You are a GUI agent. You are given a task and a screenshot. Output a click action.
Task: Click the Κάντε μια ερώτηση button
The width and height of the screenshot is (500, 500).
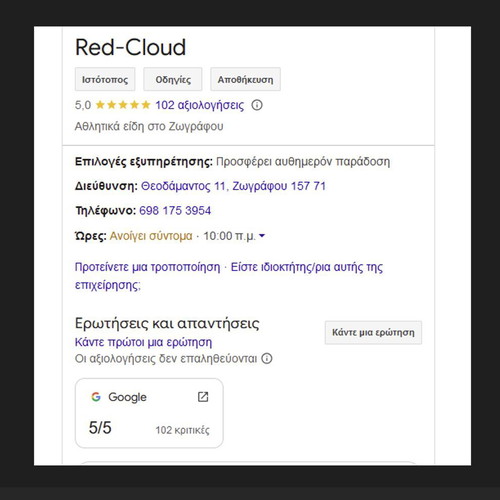coord(373,332)
